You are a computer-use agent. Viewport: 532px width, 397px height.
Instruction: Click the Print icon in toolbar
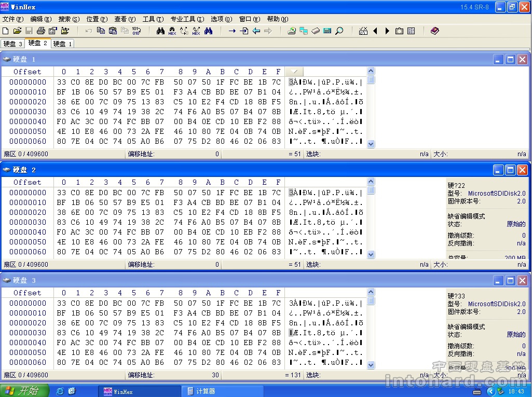click(40, 31)
